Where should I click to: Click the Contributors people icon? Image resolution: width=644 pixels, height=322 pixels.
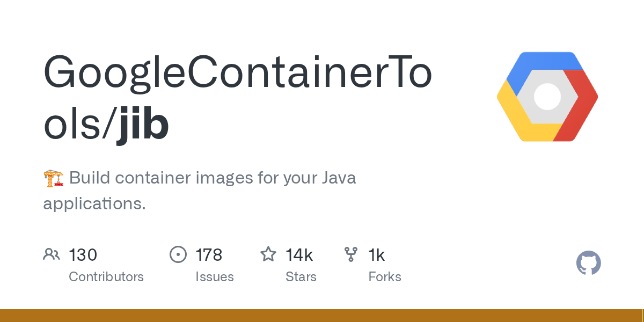[x=52, y=254]
